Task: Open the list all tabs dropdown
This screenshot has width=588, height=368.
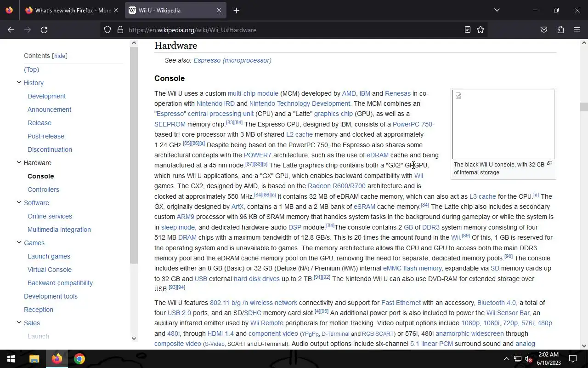Action: (x=497, y=10)
